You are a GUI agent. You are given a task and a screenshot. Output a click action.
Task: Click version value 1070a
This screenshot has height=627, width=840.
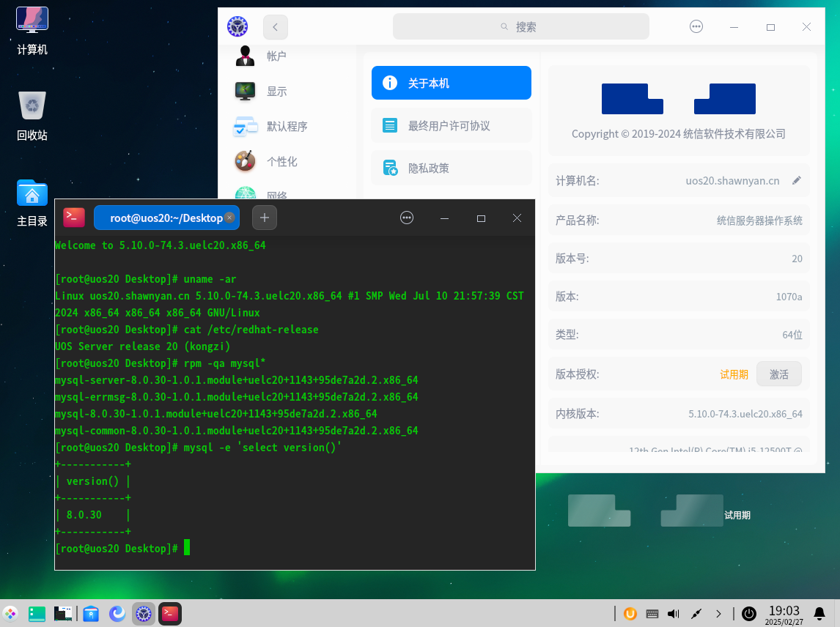tap(789, 297)
